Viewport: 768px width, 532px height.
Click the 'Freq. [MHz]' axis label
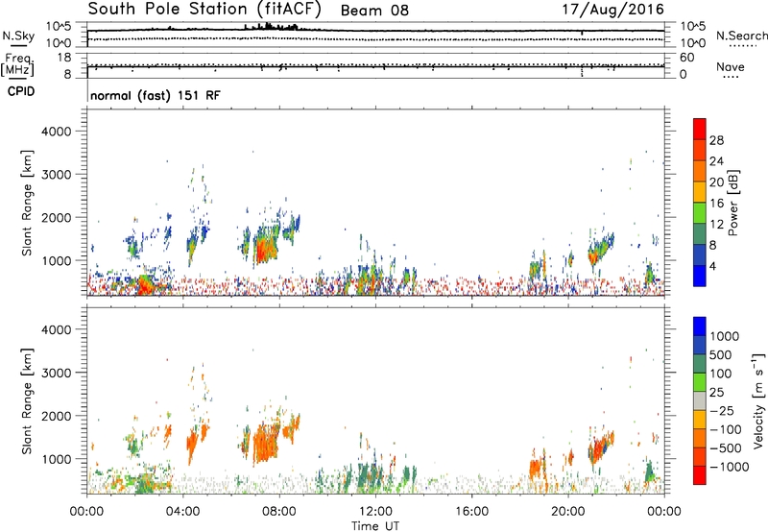pyautogui.click(x=17, y=65)
